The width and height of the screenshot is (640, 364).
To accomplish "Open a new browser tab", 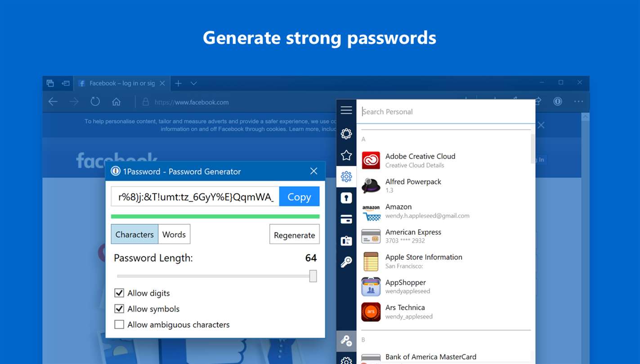I will [x=179, y=83].
